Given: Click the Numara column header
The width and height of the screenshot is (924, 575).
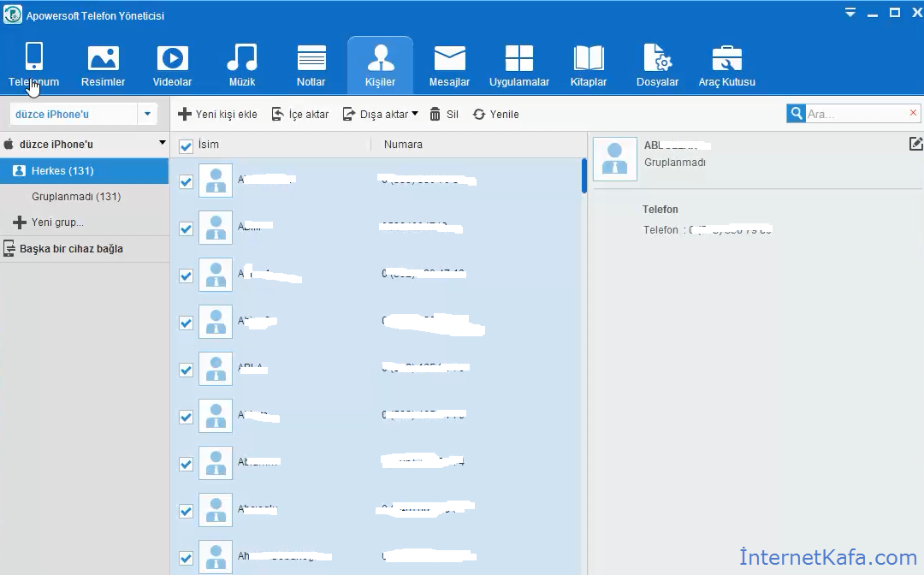Looking at the screenshot, I should 403,145.
